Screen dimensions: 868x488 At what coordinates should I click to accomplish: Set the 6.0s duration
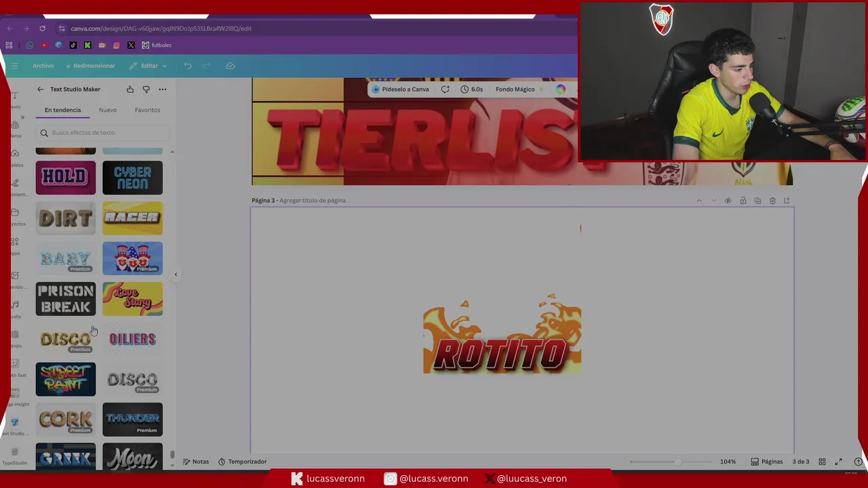(x=472, y=89)
